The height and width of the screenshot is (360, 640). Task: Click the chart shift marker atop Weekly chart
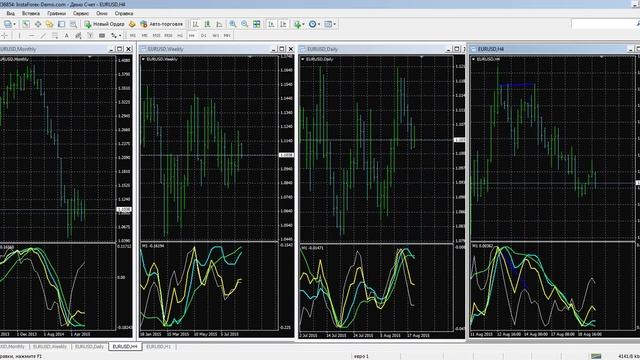coord(249,57)
